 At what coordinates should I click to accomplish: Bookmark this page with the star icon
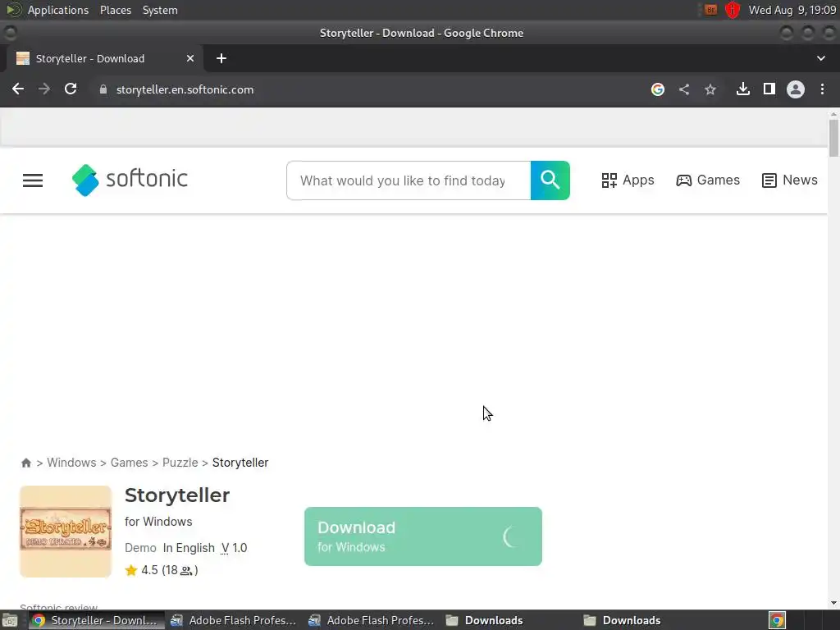(x=710, y=89)
